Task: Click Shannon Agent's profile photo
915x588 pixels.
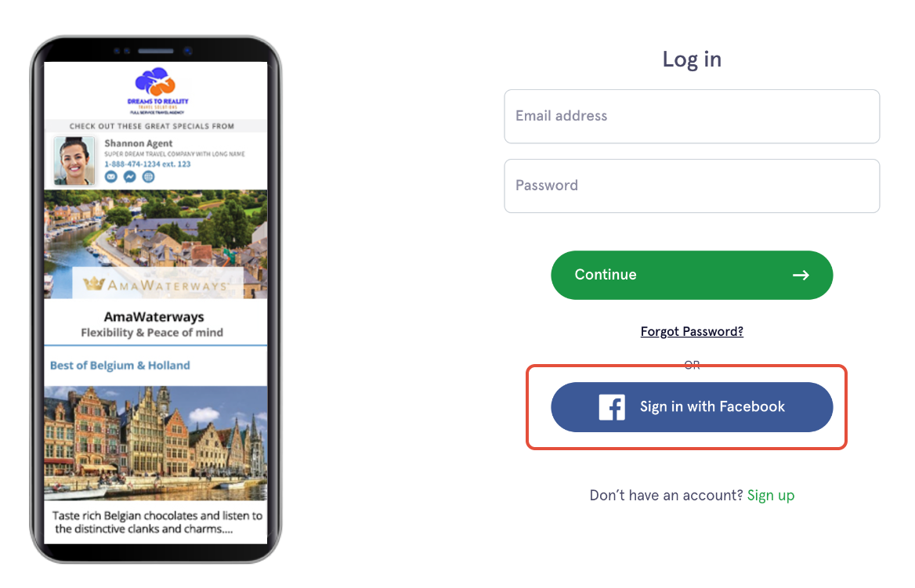Action: (x=74, y=161)
